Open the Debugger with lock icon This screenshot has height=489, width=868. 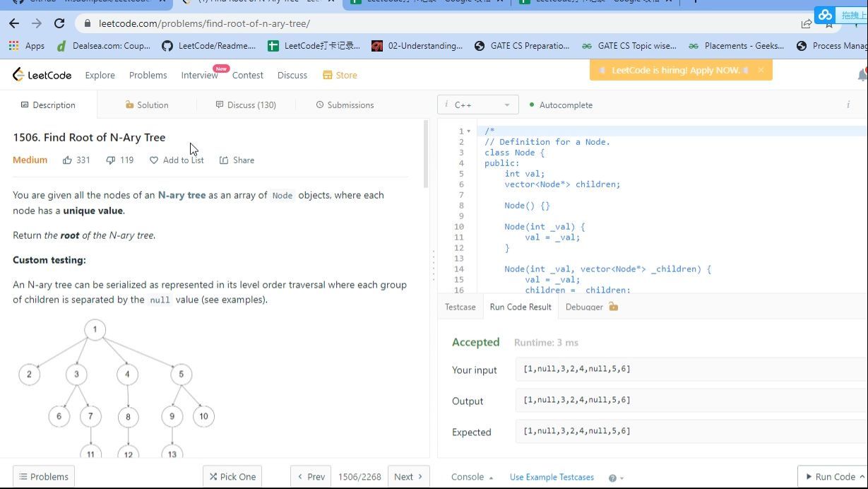591,307
